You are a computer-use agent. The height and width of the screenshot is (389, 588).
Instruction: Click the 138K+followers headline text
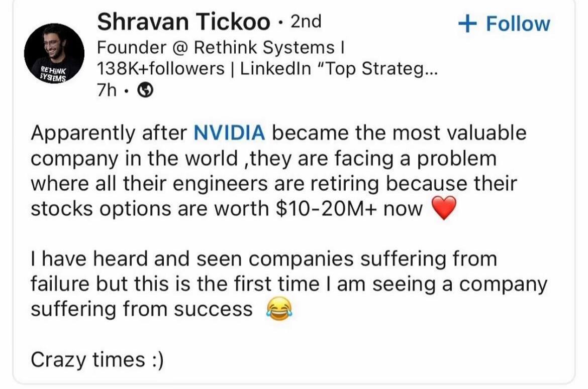(160, 69)
